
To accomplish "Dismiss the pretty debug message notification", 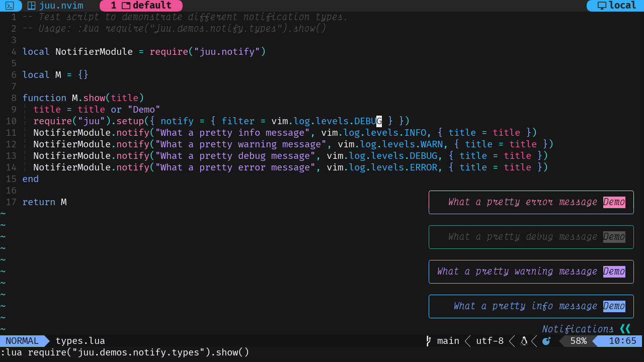I will coord(531,237).
